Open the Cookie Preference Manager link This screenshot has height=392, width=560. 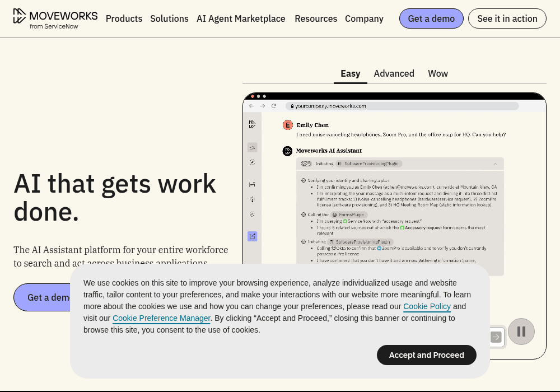[161, 319]
